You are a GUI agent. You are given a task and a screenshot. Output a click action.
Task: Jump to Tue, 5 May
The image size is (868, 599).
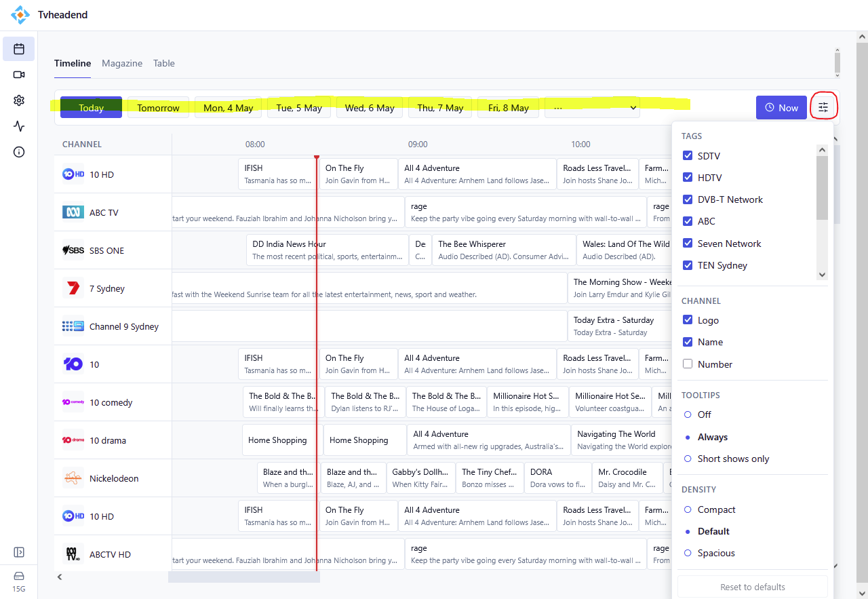(x=299, y=107)
